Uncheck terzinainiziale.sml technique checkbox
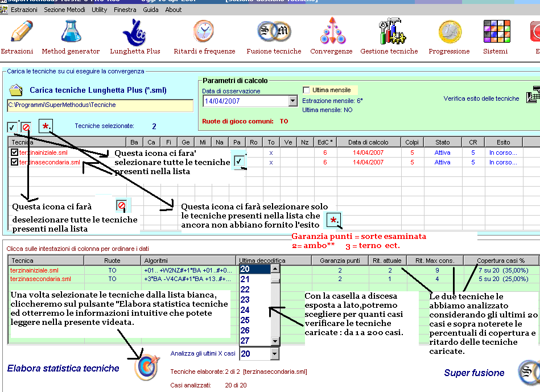Viewport: 540px width, 392px height. click(14, 152)
